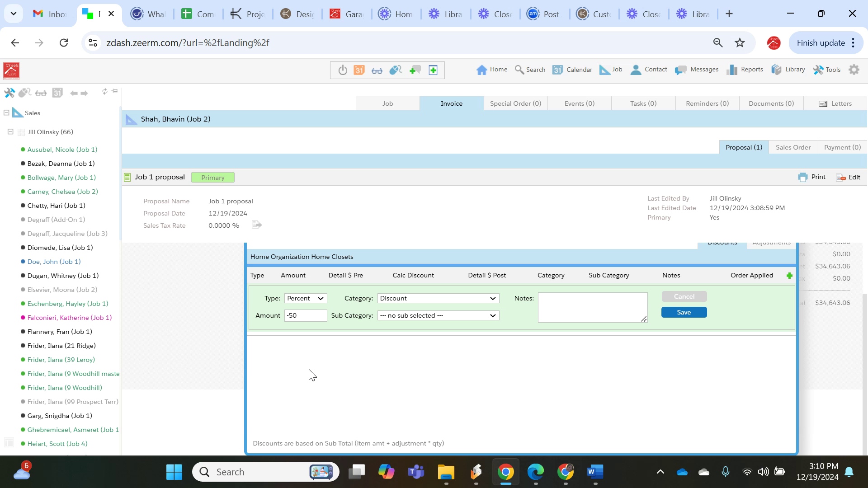This screenshot has width=868, height=488.
Task: Open the Special Order (0) tab
Action: (x=515, y=103)
